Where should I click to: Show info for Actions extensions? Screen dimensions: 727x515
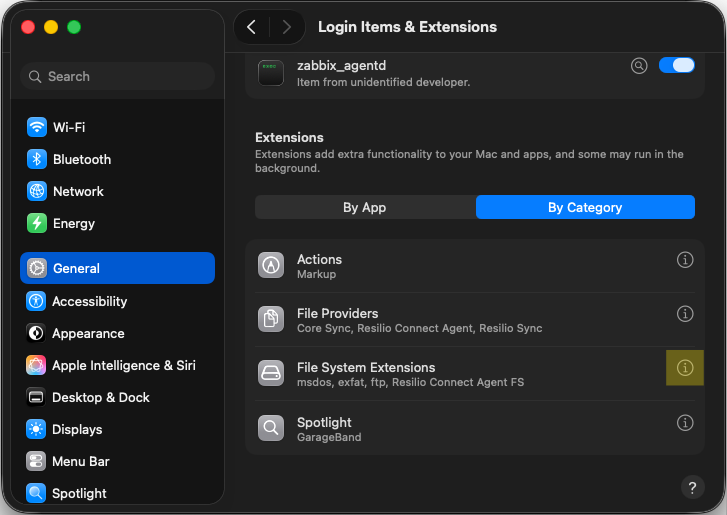click(685, 260)
